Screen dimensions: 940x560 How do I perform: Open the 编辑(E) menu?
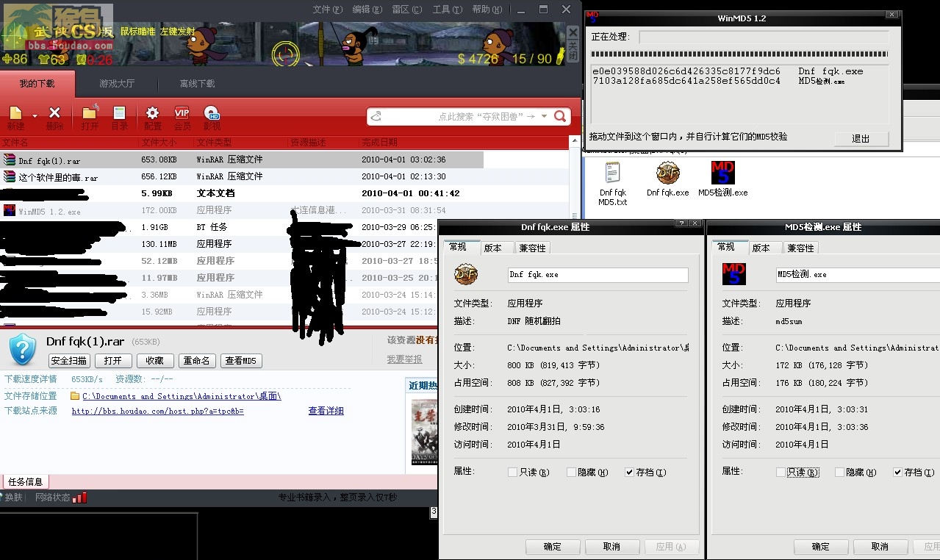(x=367, y=10)
